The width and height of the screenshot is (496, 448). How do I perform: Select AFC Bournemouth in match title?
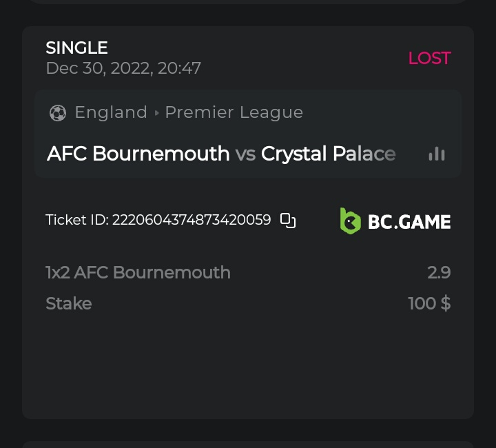coord(138,154)
